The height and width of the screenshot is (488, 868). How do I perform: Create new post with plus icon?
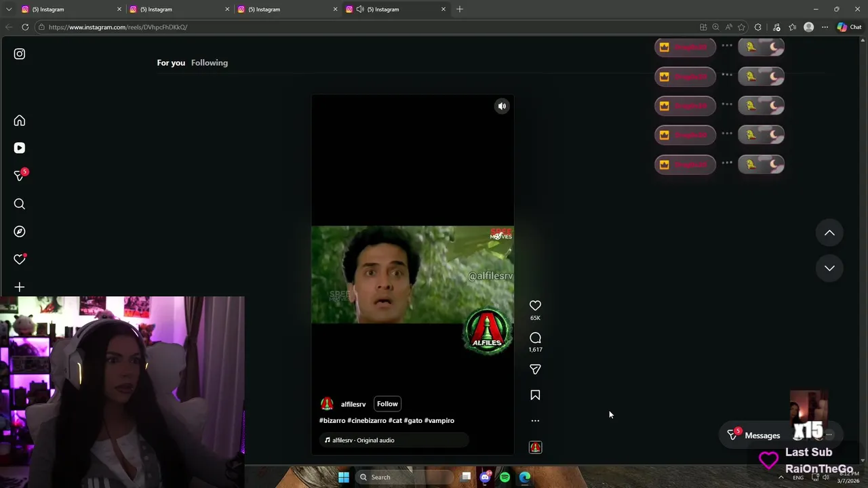(20, 287)
